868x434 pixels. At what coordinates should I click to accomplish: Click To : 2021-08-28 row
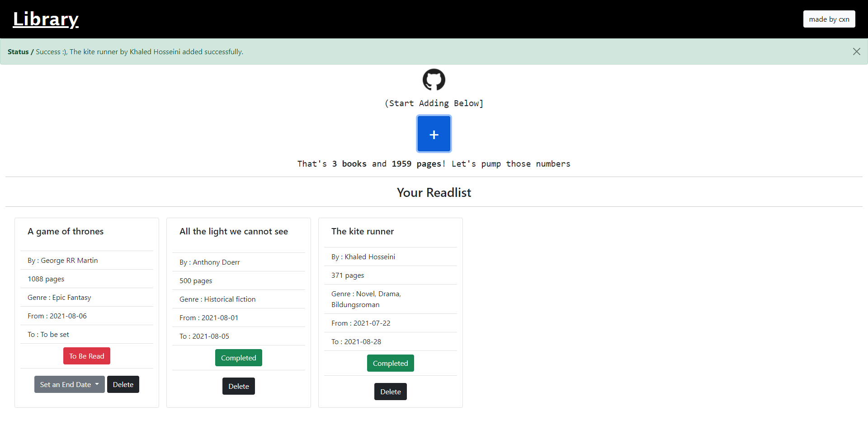click(391, 341)
